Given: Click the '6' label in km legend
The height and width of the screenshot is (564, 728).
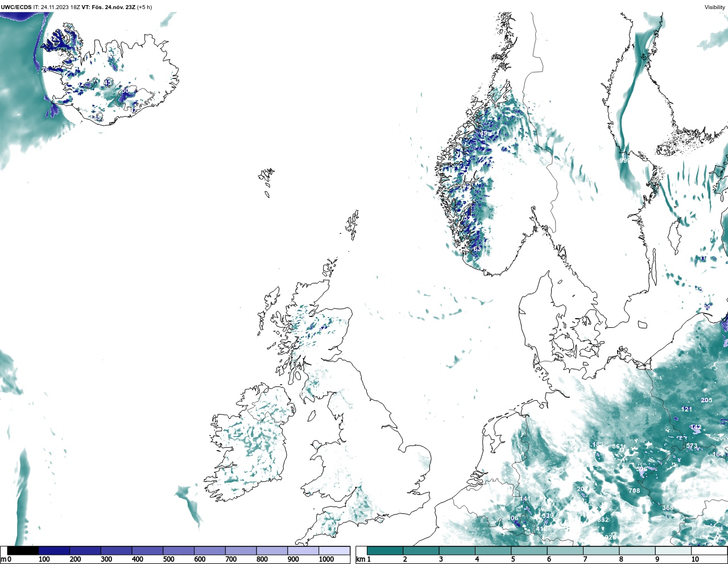Looking at the screenshot, I should (x=549, y=559).
